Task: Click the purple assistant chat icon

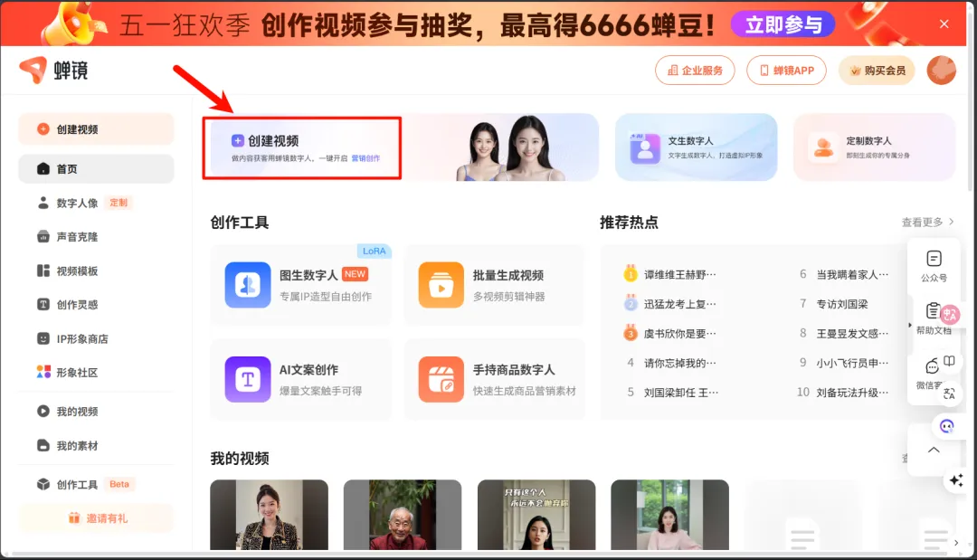Action: (947, 426)
